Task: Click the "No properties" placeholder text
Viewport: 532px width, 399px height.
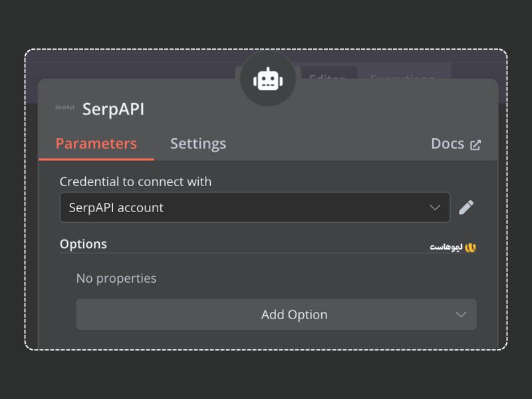Action: pos(116,278)
